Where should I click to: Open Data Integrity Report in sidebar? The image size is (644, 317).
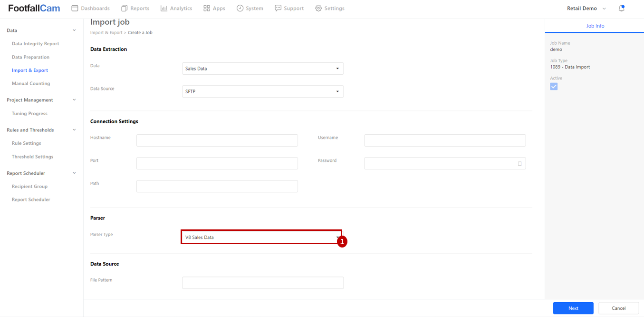click(35, 44)
